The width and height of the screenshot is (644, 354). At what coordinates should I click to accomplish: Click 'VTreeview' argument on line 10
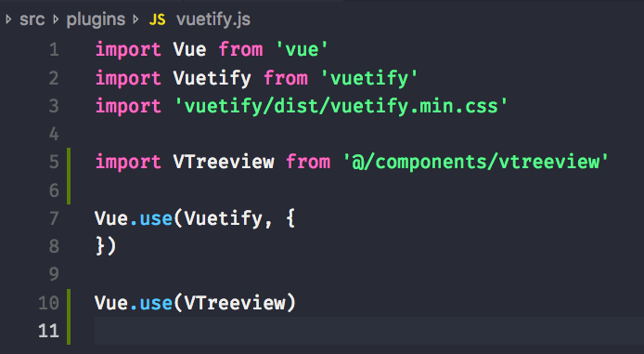click(x=235, y=303)
